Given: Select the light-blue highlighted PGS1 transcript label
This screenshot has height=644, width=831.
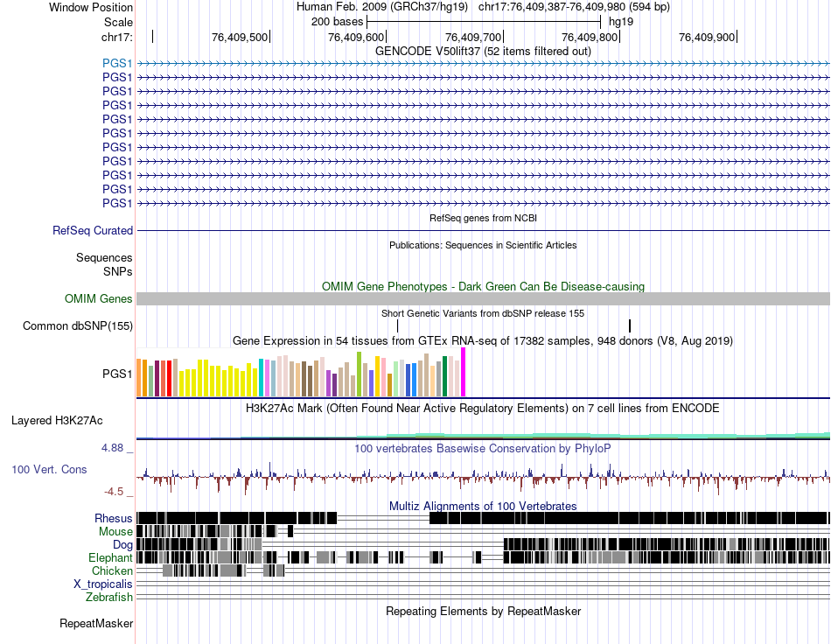Looking at the screenshot, I should [117, 64].
